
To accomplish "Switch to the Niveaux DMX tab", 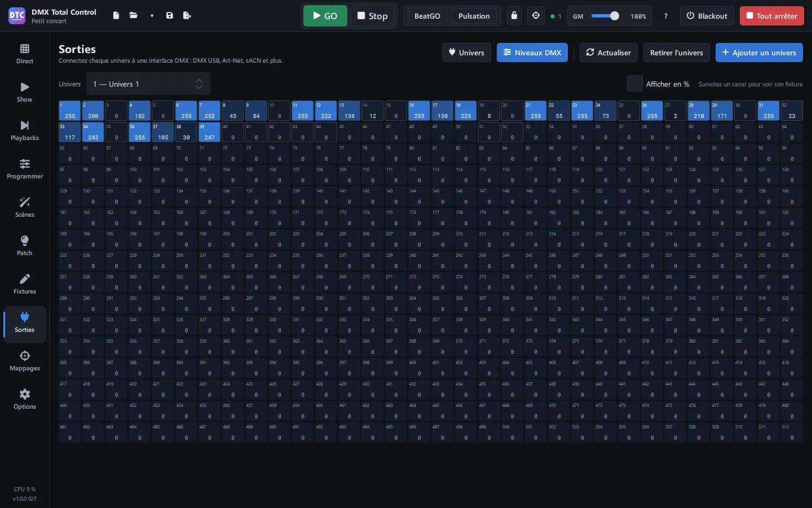I will (532, 52).
